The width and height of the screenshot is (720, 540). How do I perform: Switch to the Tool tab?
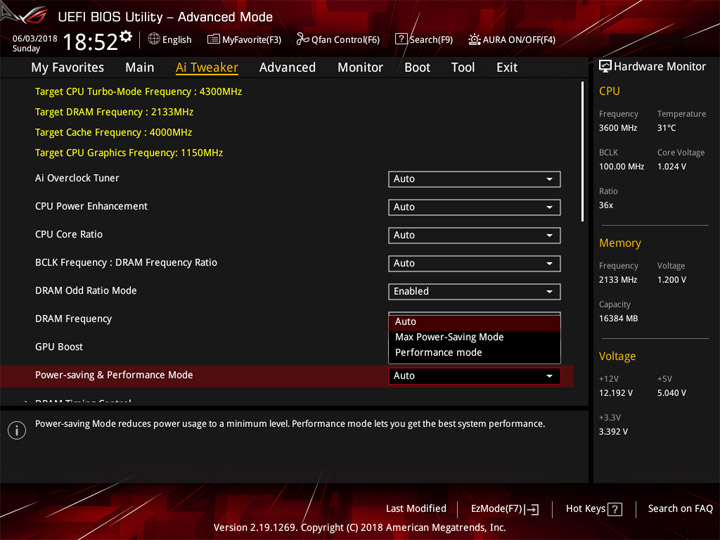pyautogui.click(x=463, y=68)
